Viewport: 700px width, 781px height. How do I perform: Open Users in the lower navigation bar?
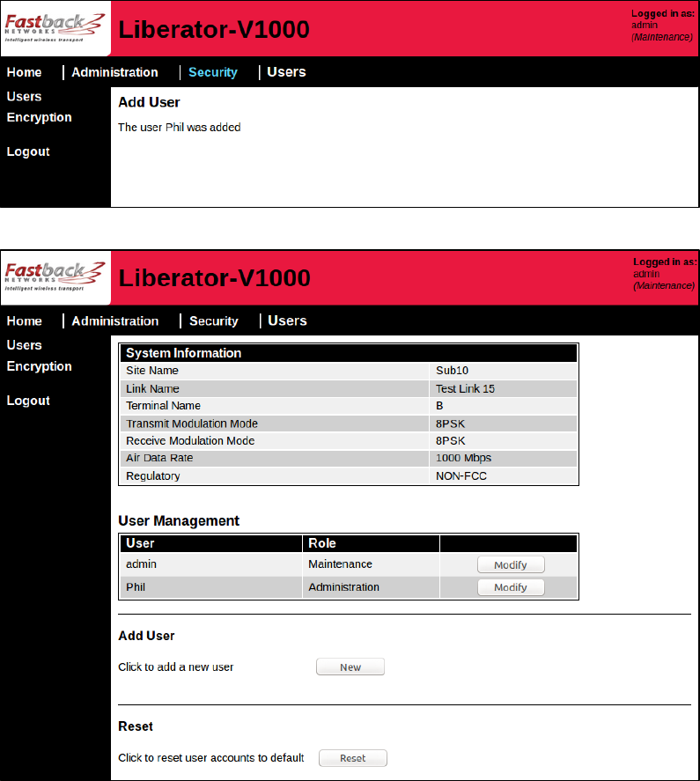287,321
